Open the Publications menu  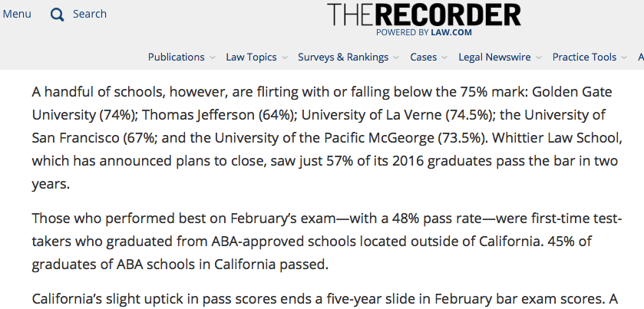tap(176, 57)
